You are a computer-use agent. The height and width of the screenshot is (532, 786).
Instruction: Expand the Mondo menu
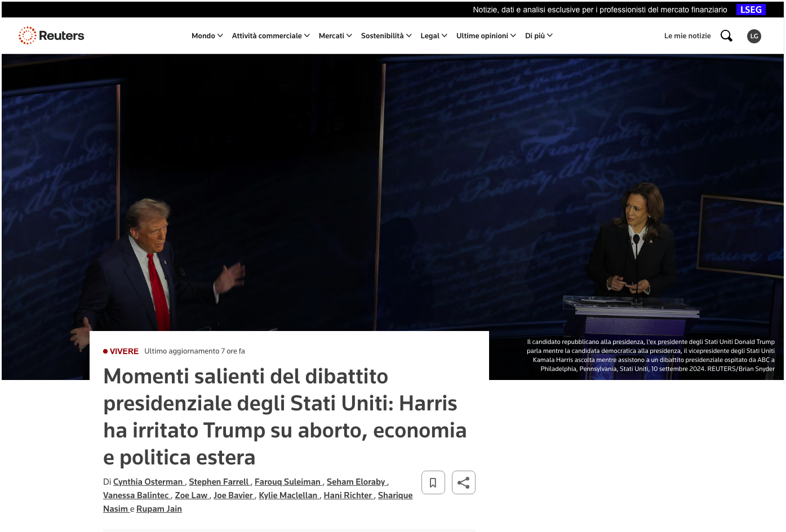point(207,35)
